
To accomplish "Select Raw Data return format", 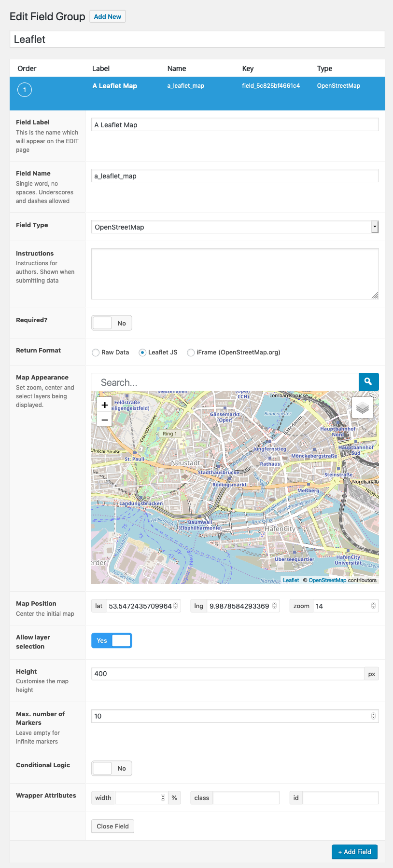I will [x=96, y=353].
